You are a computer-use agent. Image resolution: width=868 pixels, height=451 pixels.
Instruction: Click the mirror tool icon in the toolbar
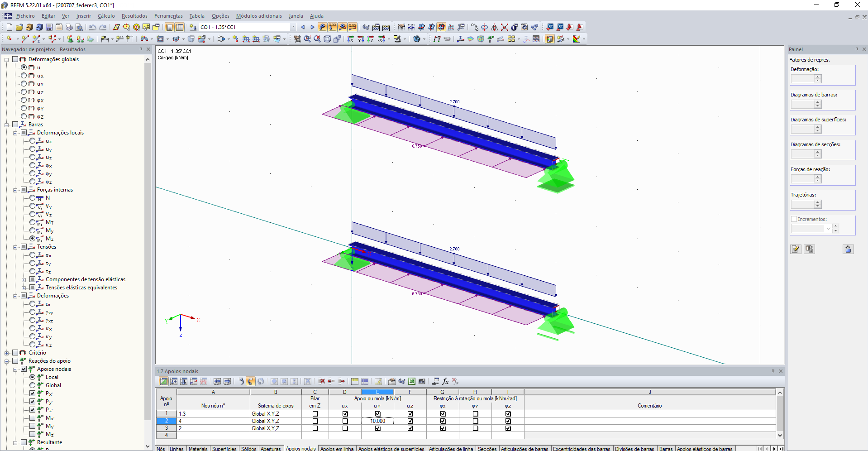[x=495, y=27]
